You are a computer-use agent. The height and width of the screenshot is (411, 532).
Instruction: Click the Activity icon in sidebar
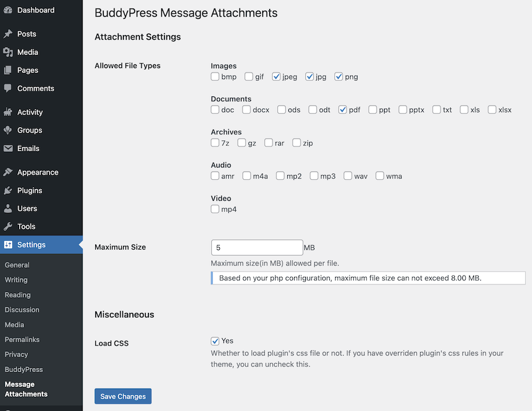tap(8, 112)
